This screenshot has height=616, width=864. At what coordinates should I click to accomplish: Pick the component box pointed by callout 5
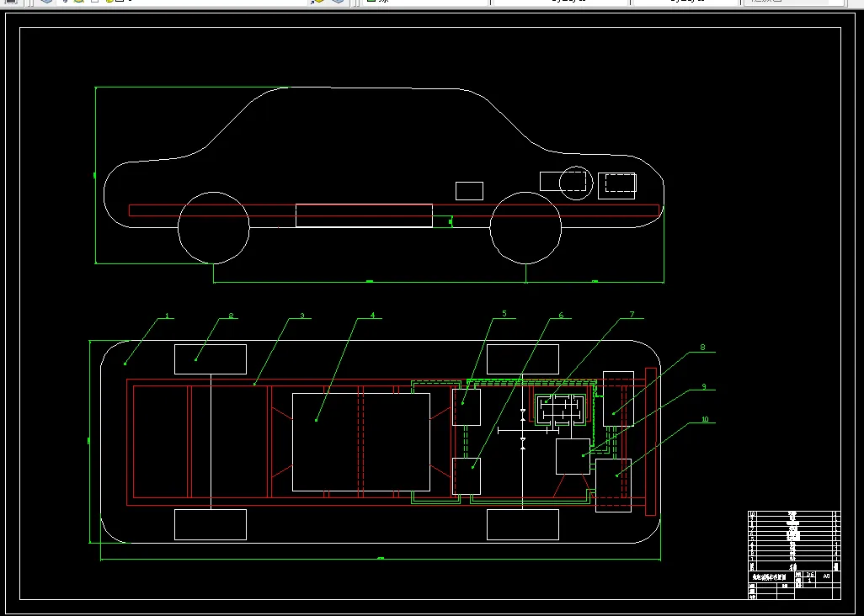pyautogui.click(x=467, y=407)
